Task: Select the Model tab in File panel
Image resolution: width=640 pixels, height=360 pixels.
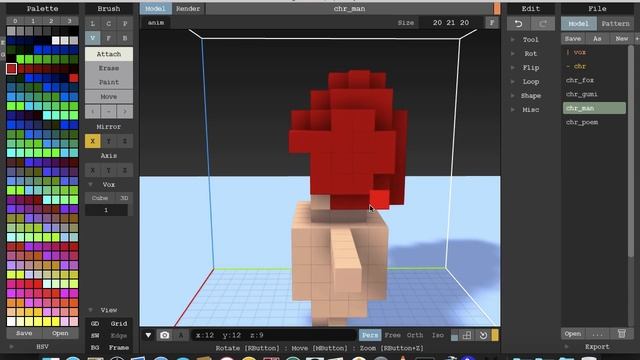Action: coord(579,24)
